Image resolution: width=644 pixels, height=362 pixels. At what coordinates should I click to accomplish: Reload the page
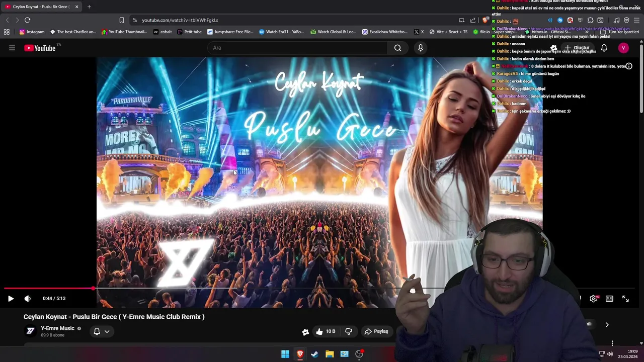click(x=27, y=20)
